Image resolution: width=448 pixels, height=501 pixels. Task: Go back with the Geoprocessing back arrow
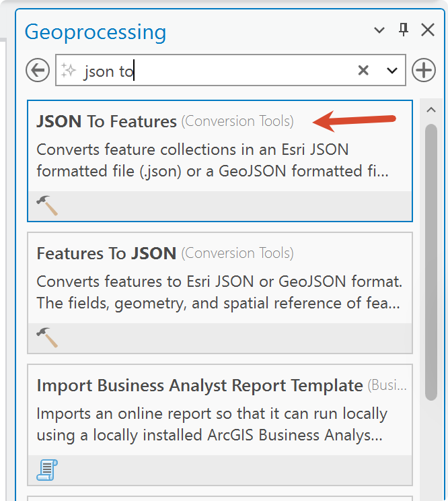(x=38, y=70)
